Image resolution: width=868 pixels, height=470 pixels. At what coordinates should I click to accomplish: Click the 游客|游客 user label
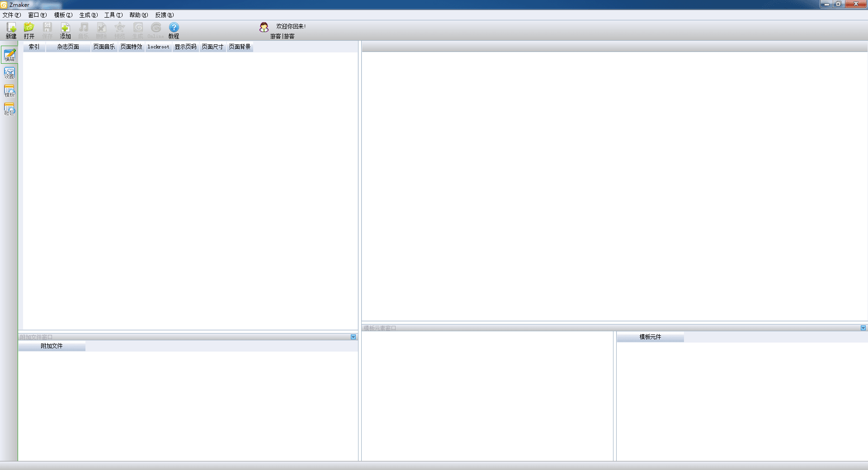click(x=283, y=36)
